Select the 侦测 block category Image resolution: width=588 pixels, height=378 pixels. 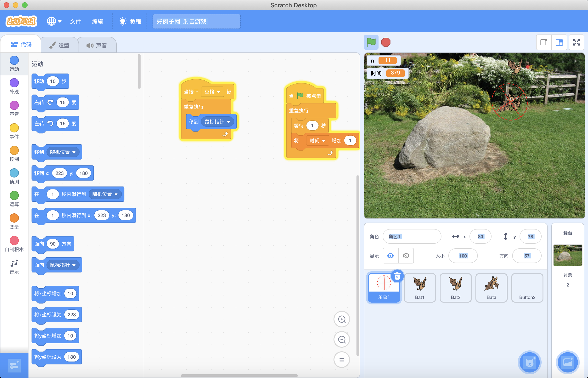14,177
